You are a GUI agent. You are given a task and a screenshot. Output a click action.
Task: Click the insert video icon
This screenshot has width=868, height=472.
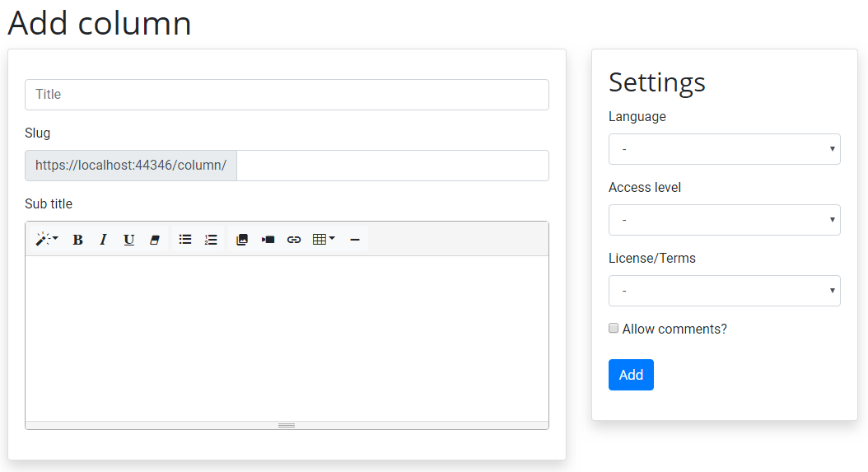click(268, 240)
